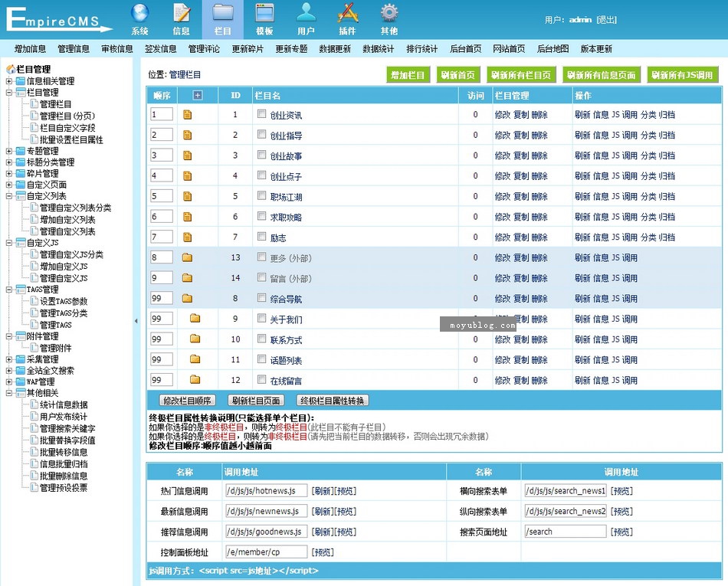Check the 求职攻略 checkbox

tap(262, 216)
